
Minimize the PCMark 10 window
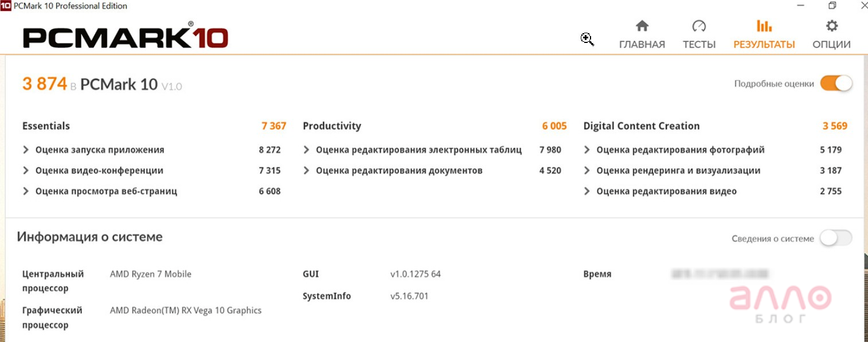[800, 6]
